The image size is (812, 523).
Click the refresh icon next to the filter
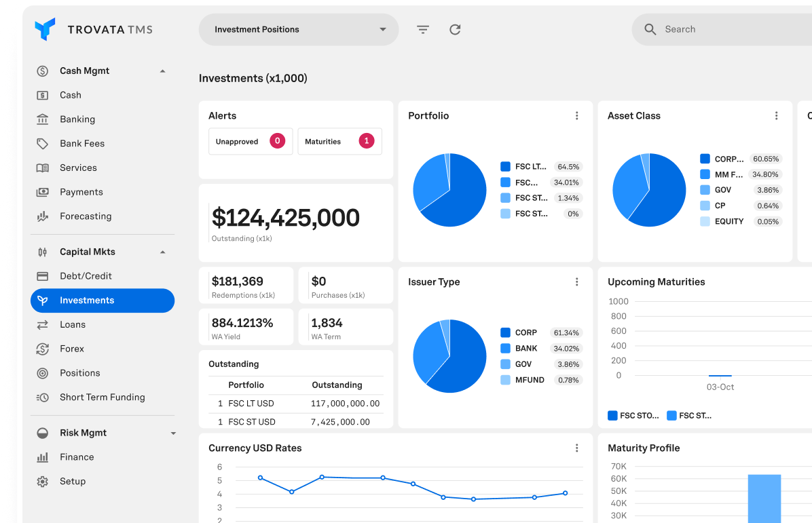pos(455,30)
